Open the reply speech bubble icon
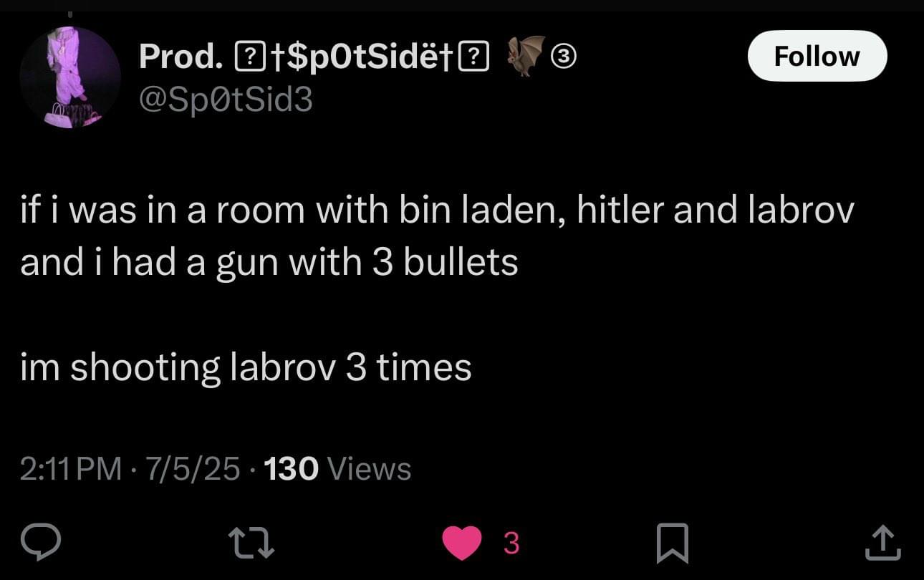This screenshot has height=580, width=924. tap(44, 543)
